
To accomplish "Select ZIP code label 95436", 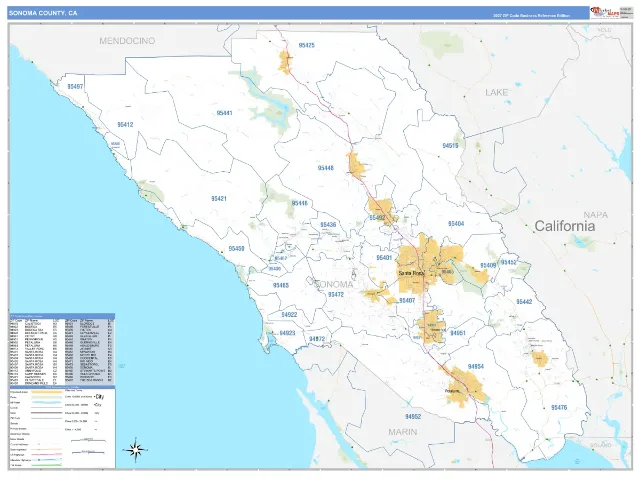I will (328, 224).
